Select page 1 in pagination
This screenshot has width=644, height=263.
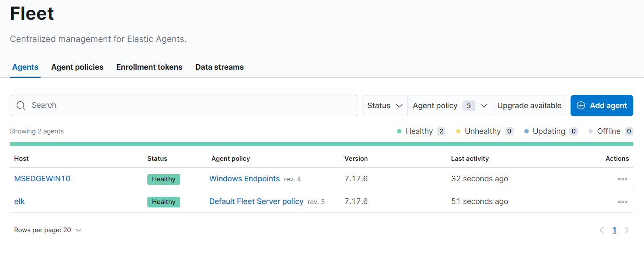point(615,230)
